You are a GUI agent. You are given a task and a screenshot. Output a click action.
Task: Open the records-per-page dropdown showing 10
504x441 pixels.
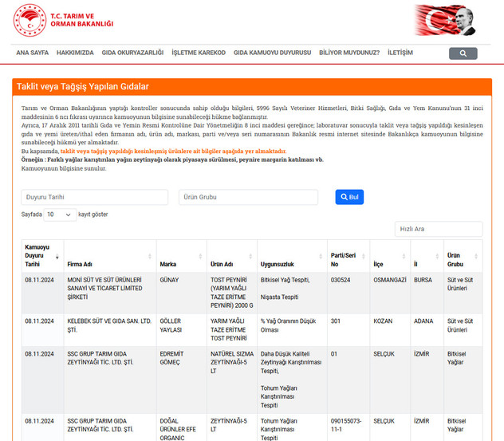coord(60,215)
